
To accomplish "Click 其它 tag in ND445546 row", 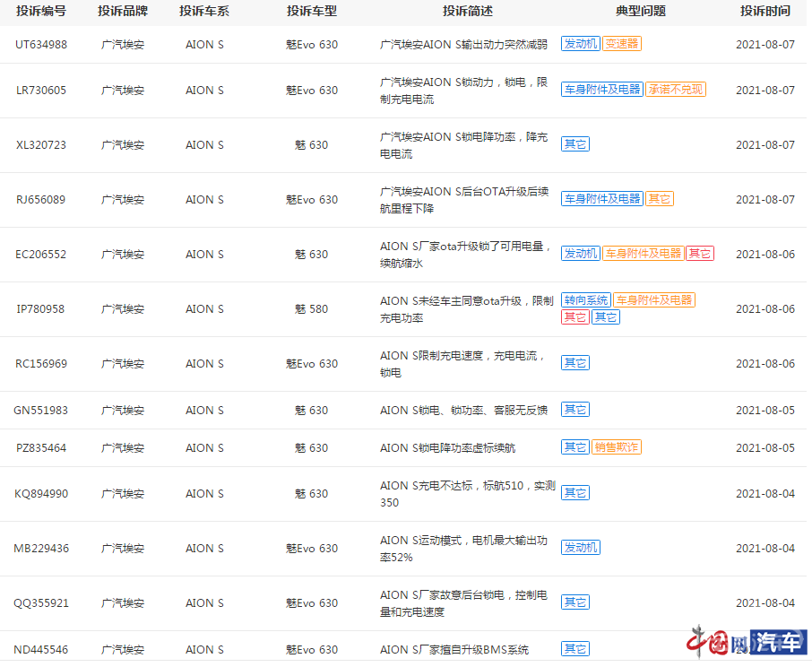I will click(575, 649).
